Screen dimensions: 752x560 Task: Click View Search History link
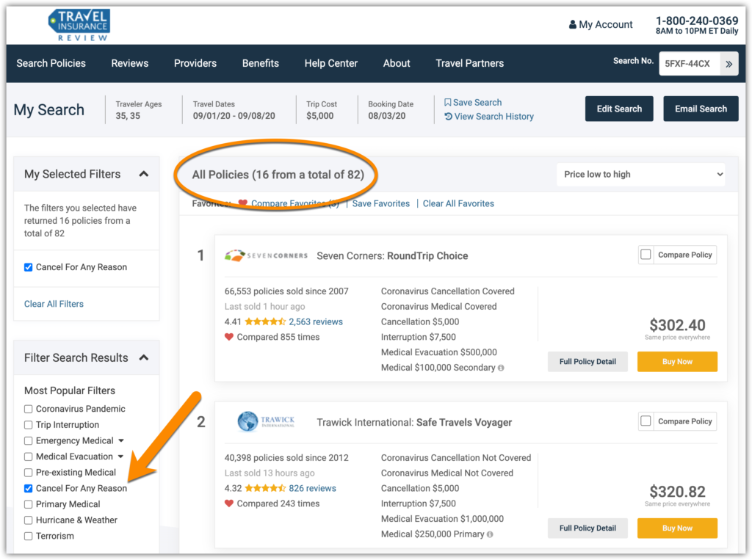[493, 117]
